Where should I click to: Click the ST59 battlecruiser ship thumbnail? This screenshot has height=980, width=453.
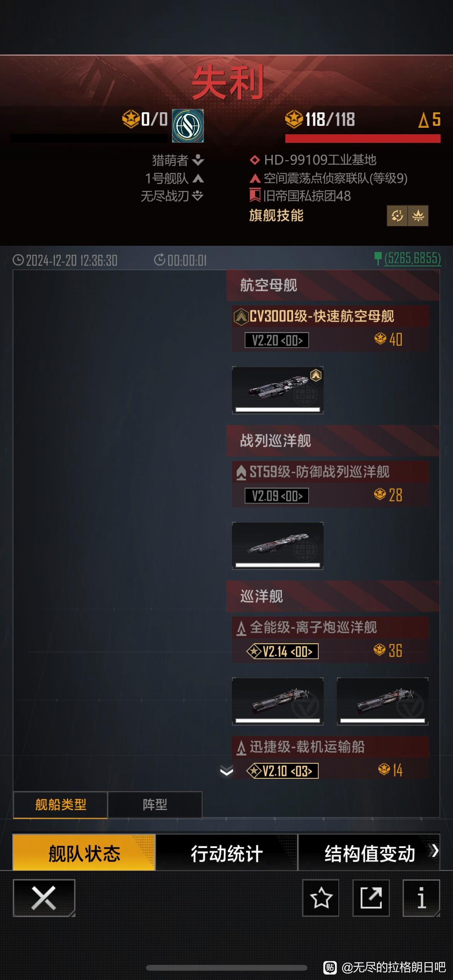click(278, 546)
